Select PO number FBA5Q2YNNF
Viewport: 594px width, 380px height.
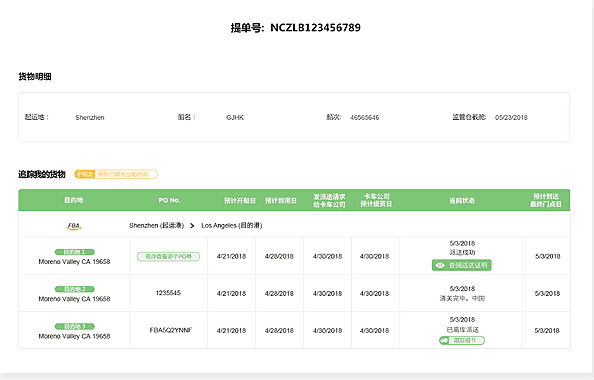click(171, 330)
